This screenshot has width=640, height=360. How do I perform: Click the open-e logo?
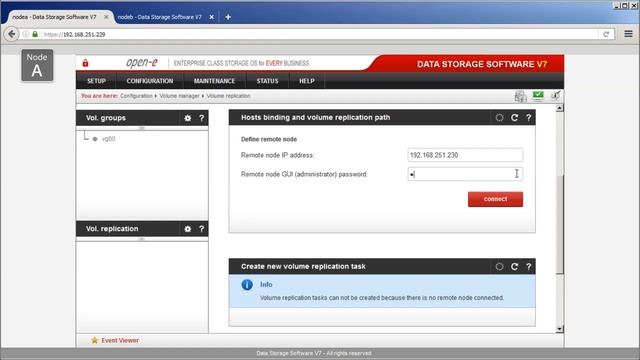coord(142,63)
